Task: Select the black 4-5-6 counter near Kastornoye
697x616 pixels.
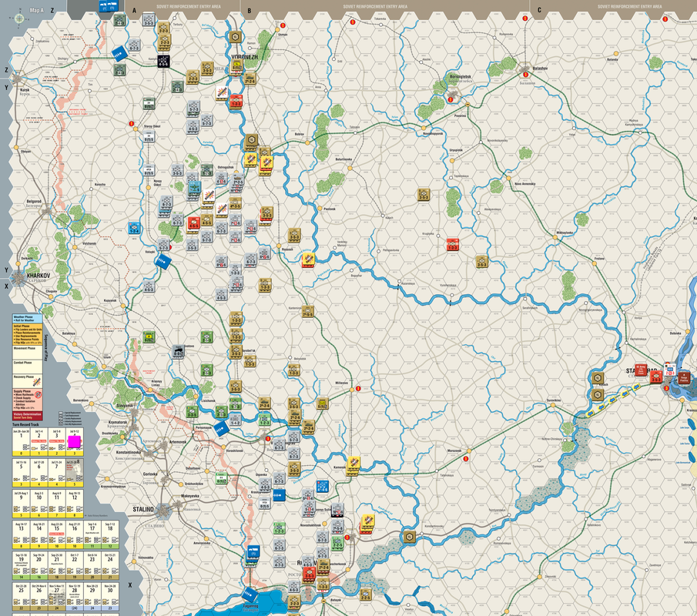Action: click(163, 61)
